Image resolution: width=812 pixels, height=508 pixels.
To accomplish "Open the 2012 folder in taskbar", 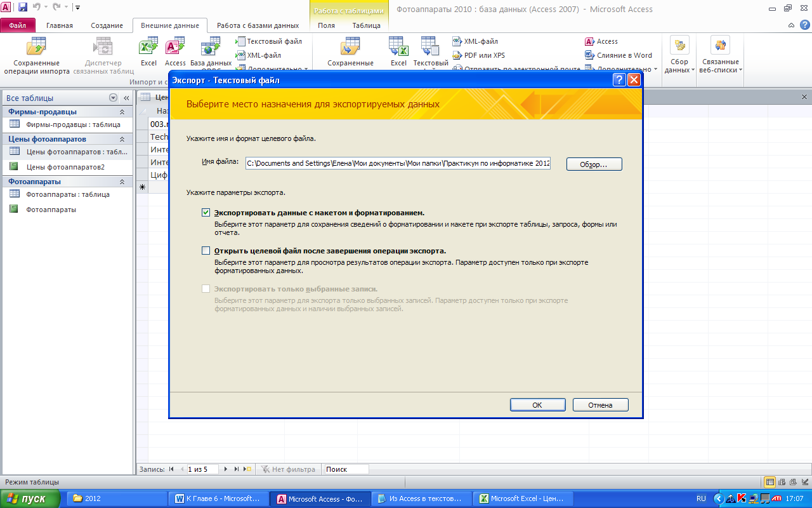I will point(116,498).
